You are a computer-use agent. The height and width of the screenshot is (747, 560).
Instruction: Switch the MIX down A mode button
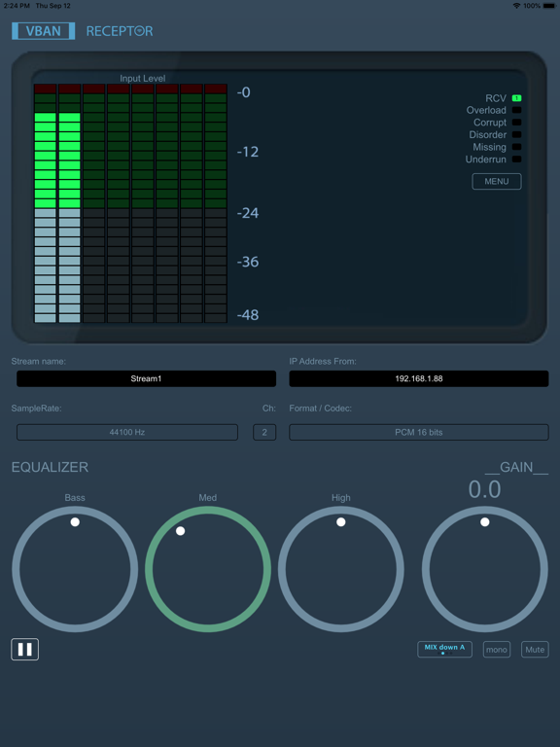pos(444,650)
